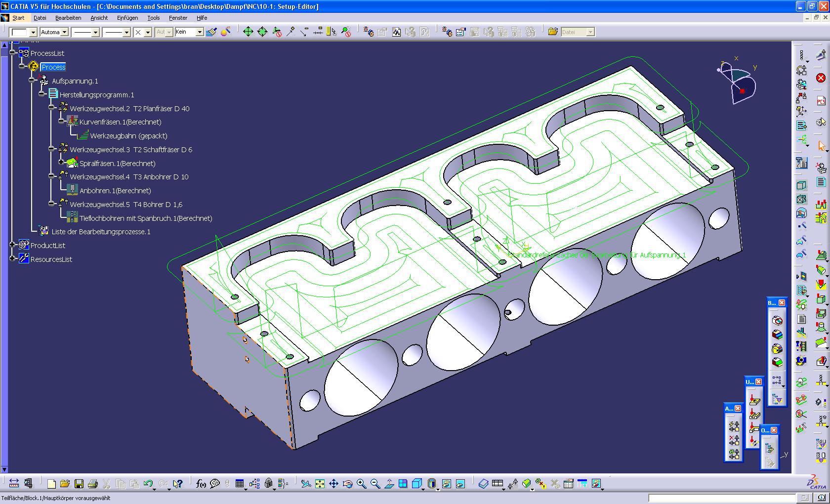830x504 pixels.
Task: Open a file with the folder icon
Action: pyautogui.click(x=65, y=484)
